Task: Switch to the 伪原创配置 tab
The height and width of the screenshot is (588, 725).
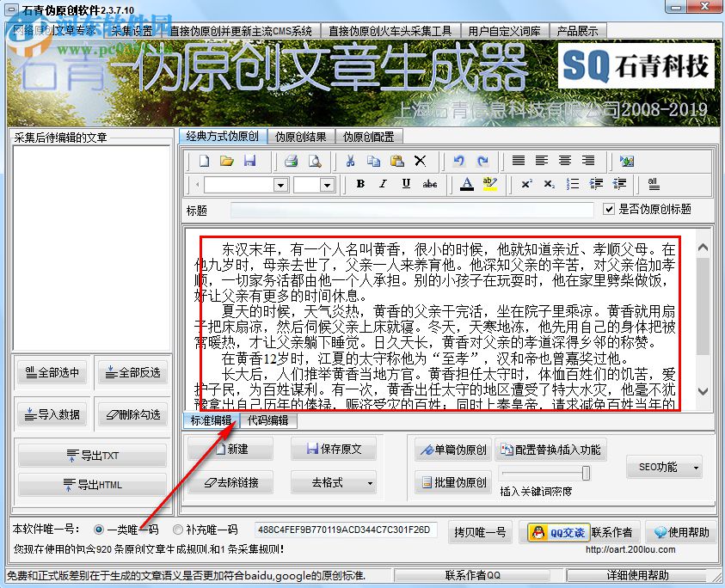Action: click(368, 137)
